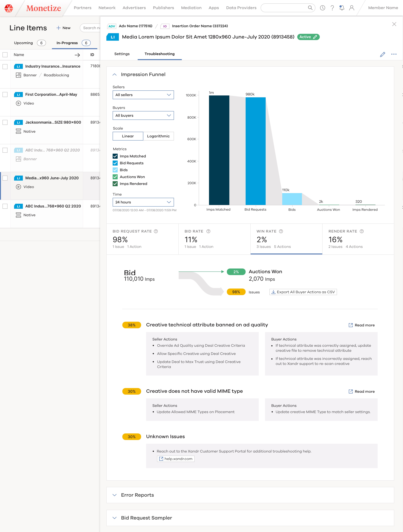The height and width of the screenshot is (532, 403).
Task: Uncheck the Imps Matched metric
Action: click(x=115, y=156)
